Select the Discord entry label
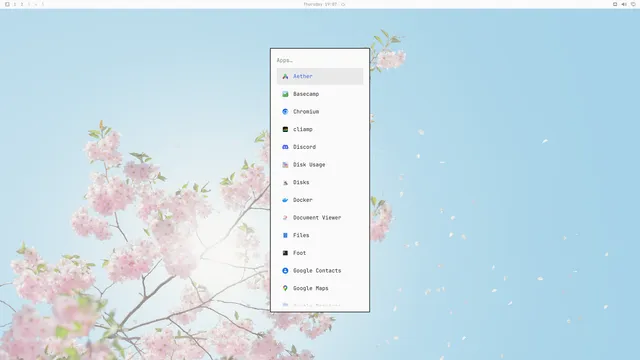 [x=304, y=147]
